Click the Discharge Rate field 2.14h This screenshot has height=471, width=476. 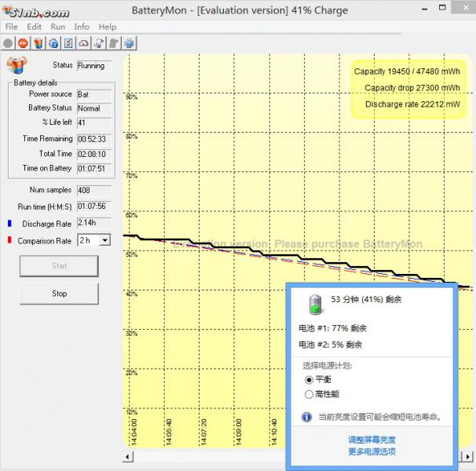click(x=94, y=223)
